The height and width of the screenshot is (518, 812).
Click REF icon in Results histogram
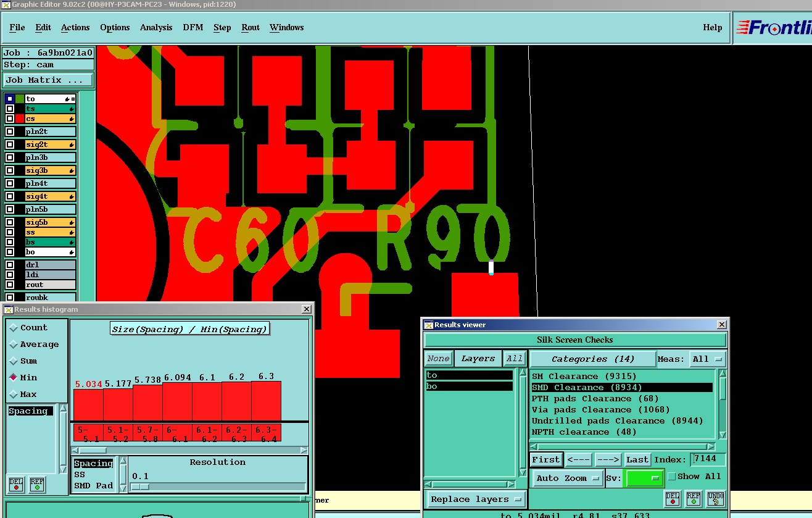coord(37,484)
